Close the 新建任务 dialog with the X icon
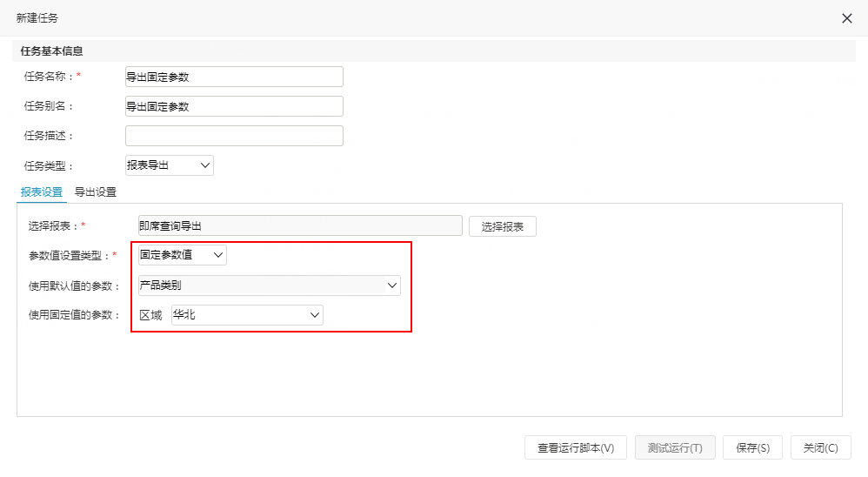The width and height of the screenshot is (868, 477). [846, 18]
